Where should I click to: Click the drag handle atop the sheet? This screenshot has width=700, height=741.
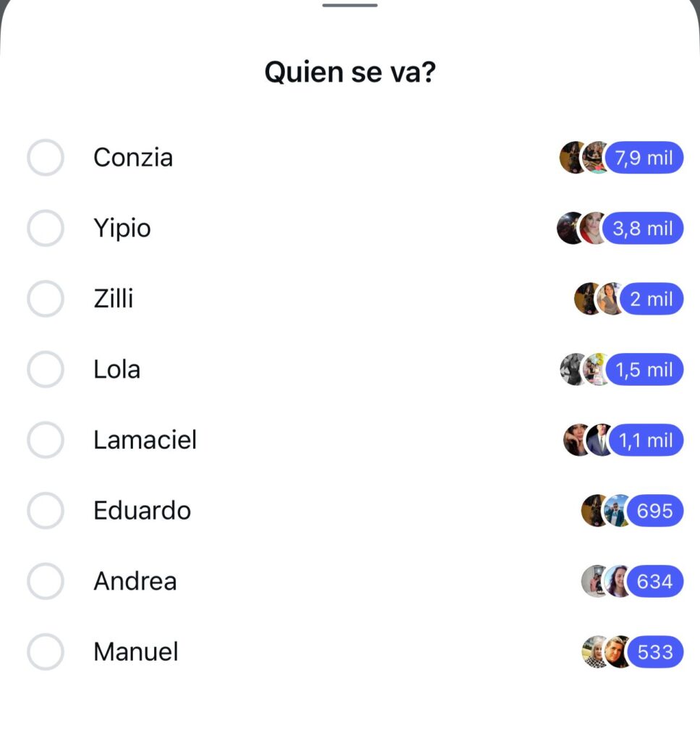click(350, 6)
